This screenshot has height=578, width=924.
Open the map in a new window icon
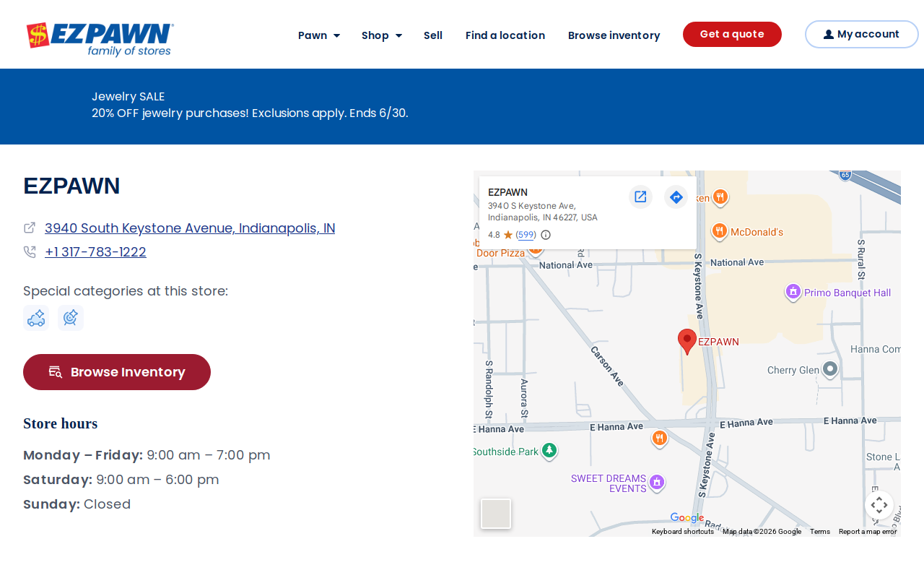coord(640,197)
